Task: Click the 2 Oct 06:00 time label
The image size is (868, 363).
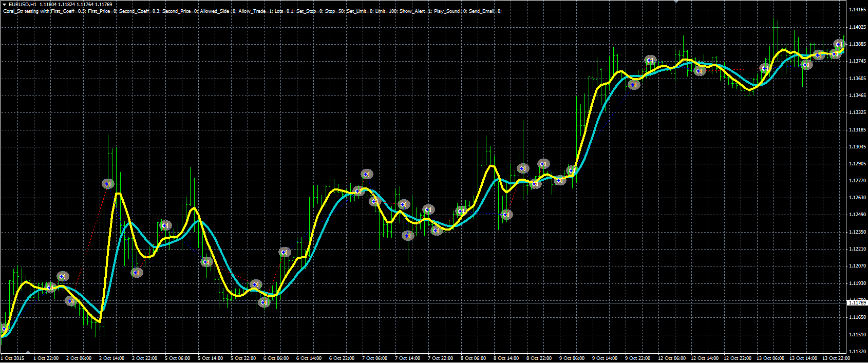Action: [x=79, y=358]
